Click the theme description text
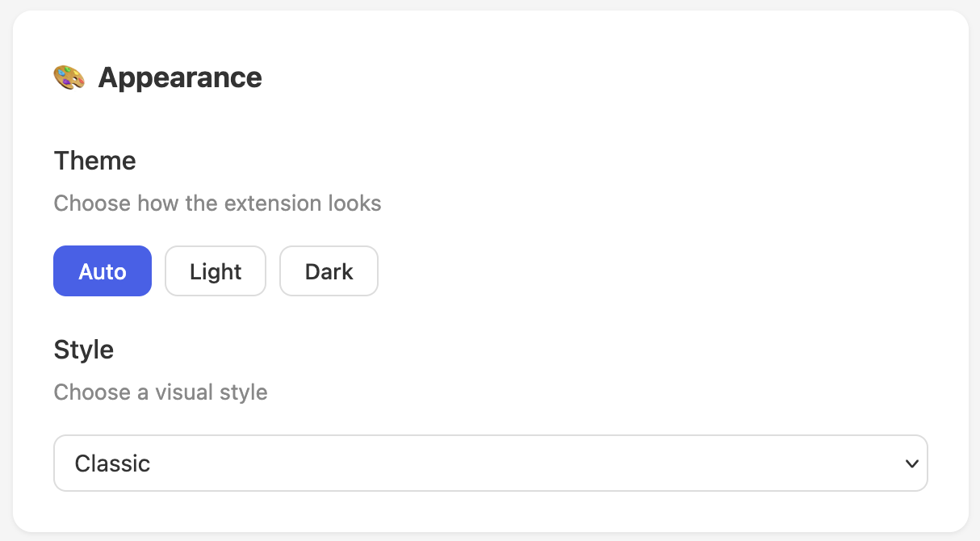The height and width of the screenshot is (541, 980). coord(217,203)
